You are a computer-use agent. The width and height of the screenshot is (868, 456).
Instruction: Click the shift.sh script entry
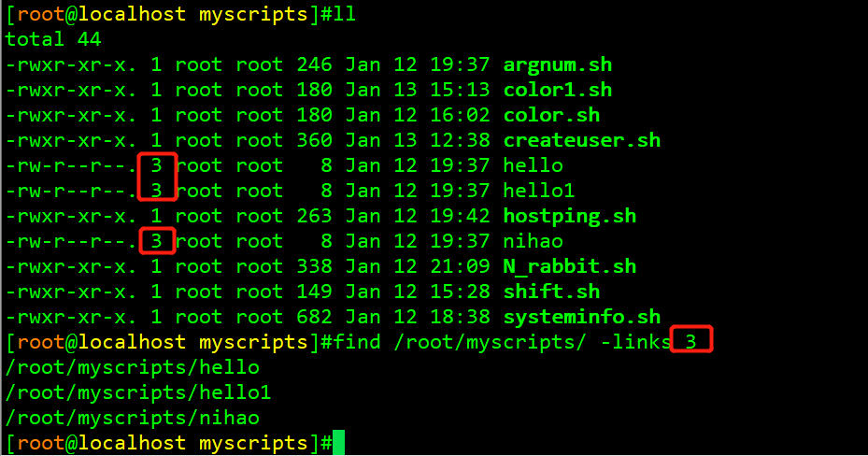pos(551,292)
